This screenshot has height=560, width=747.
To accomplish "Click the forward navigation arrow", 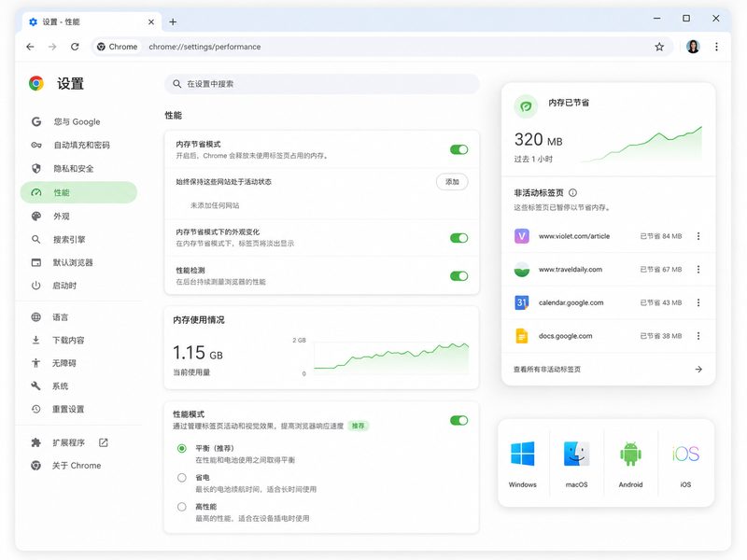I will [52, 47].
